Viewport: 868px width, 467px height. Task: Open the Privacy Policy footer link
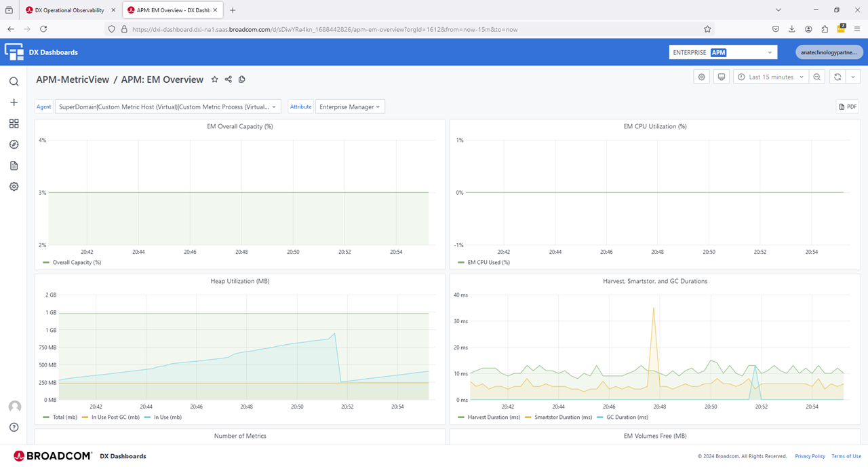[810, 456]
